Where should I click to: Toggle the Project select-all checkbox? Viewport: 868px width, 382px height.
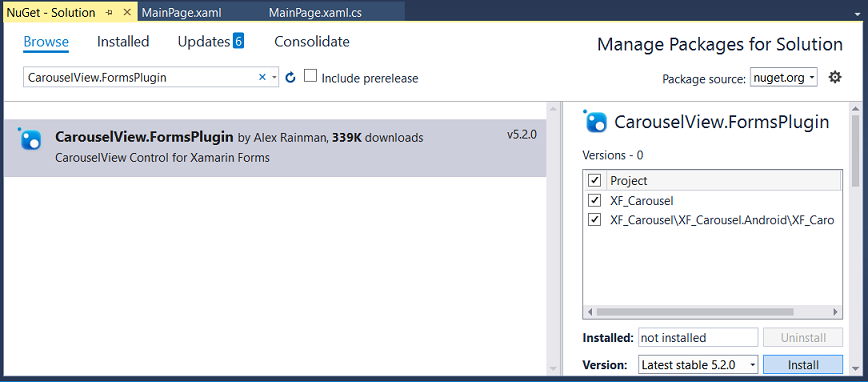coord(595,180)
